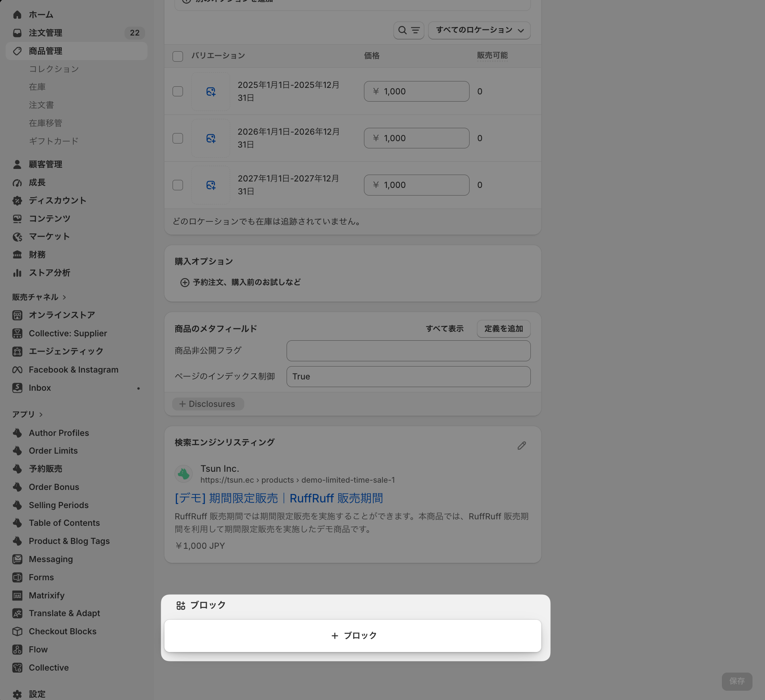This screenshot has width=765, height=700.
Task: Expand the Disclosures section
Action: [x=208, y=404]
